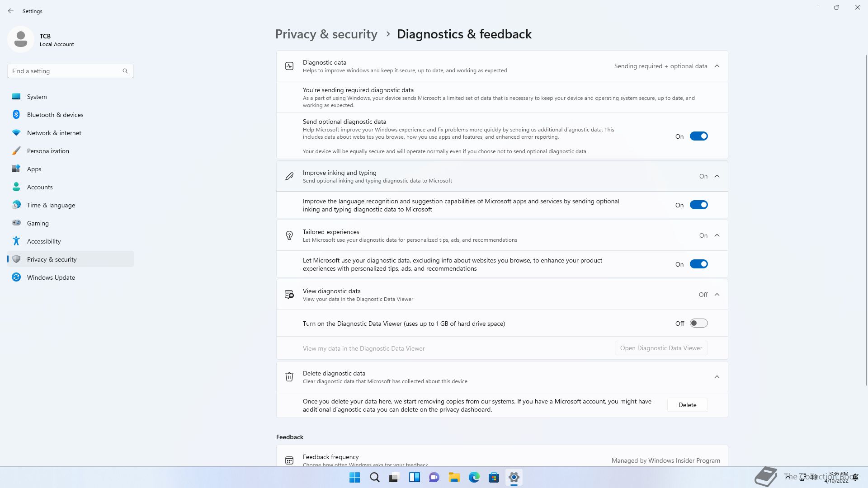
Task: Open Time & language settings
Action: click(x=71, y=205)
